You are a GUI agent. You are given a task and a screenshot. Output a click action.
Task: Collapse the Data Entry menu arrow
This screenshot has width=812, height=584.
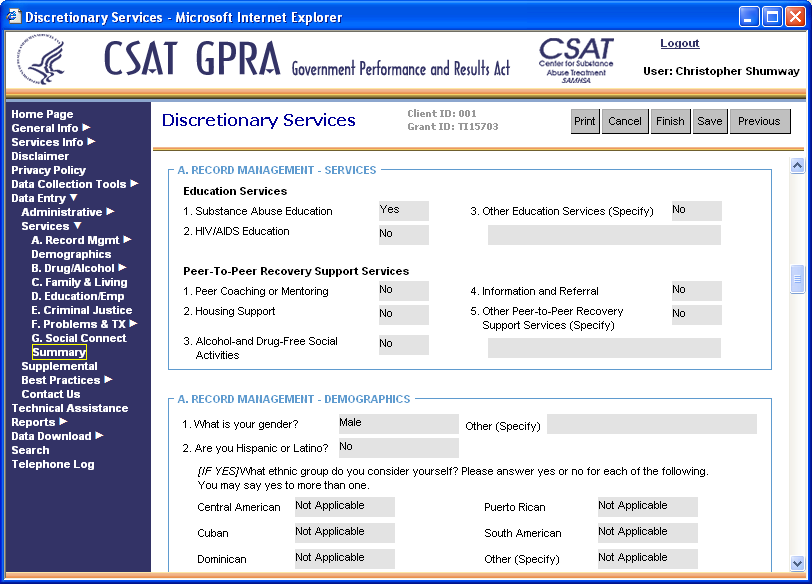(x=74, y=198)
